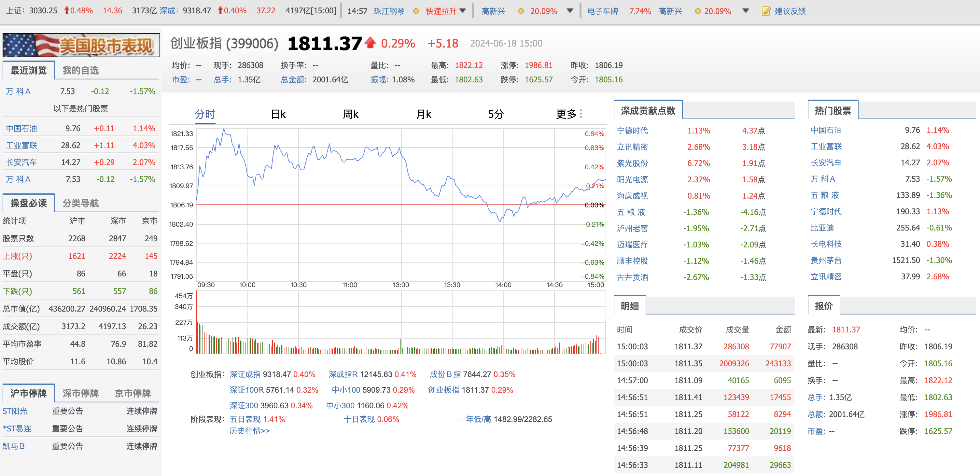Open the 我的自选 tab
980x476 pixels.
(x=81, y=70)
